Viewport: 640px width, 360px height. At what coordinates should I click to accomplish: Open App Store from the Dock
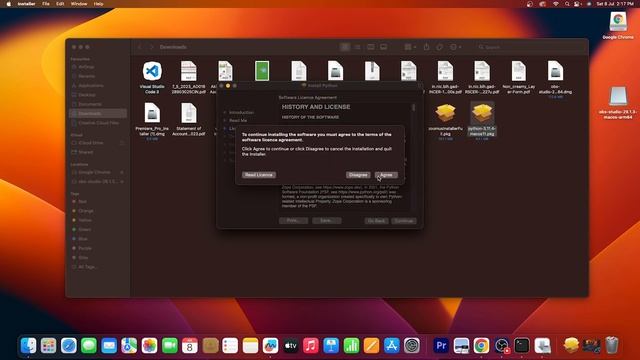tap(391, 346)
